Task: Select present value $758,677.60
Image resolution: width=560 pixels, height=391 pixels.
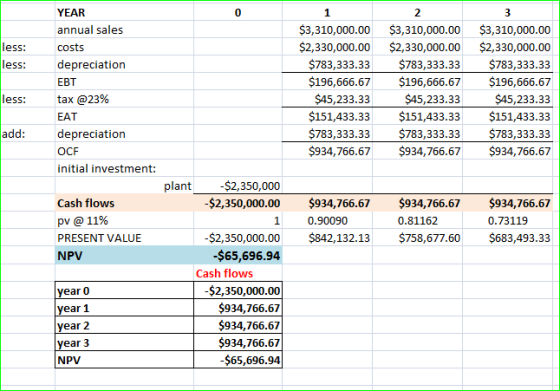Action: tap(417, 238)
